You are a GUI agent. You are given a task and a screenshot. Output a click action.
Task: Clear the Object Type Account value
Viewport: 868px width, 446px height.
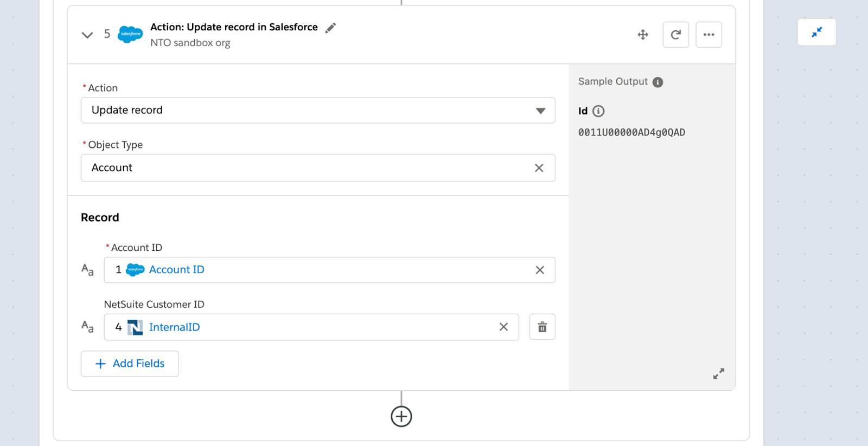(539, 168)
